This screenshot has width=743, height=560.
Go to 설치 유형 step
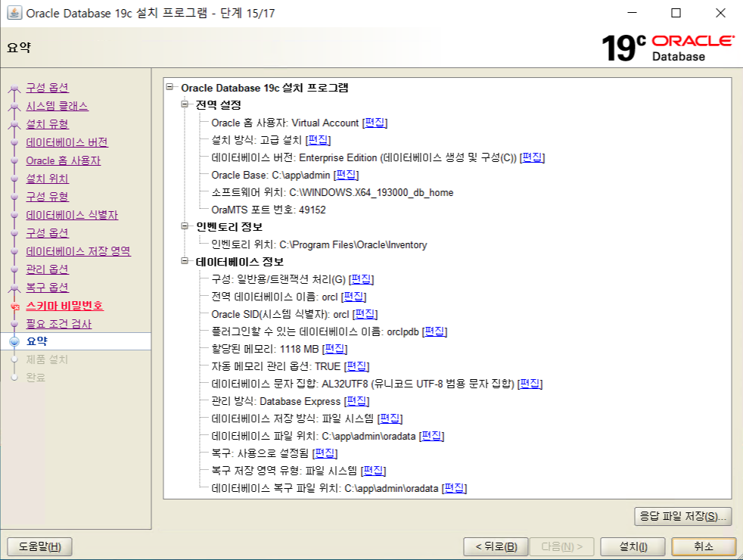click(x=48, y=124)
